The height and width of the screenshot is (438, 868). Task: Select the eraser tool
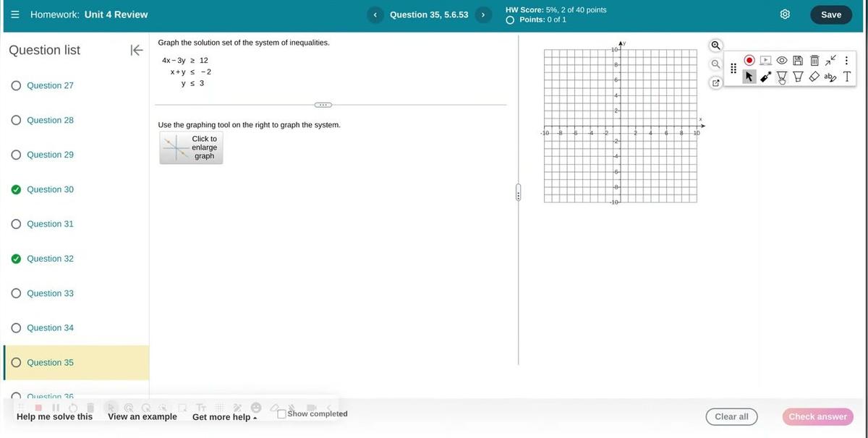point(814,77)
